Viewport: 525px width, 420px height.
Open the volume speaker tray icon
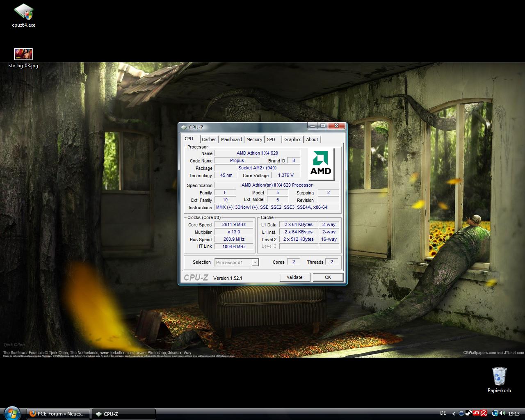coord(502,413)
